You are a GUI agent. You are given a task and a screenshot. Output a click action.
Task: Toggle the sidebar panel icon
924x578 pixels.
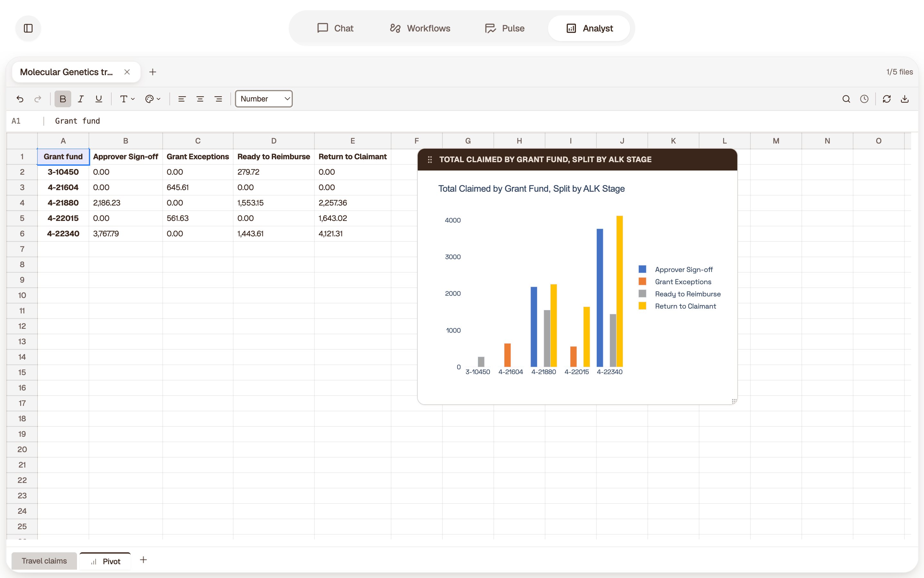coord(28,28)
